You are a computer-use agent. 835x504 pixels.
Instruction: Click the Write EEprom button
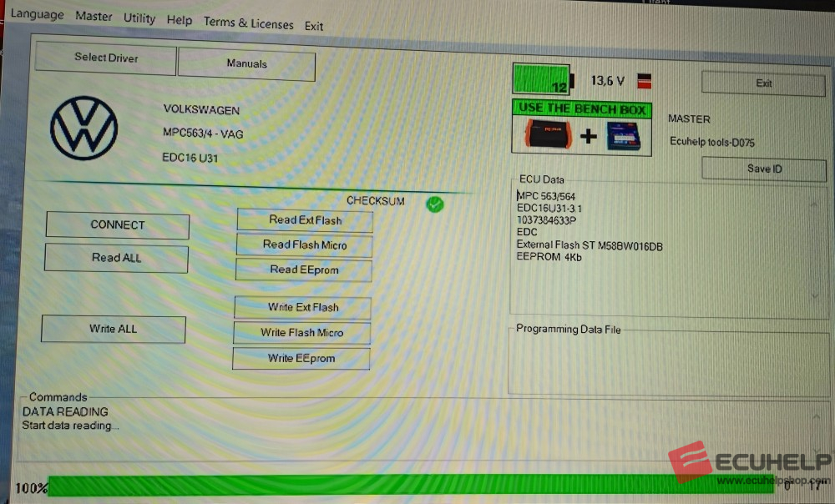coord(301,358)
